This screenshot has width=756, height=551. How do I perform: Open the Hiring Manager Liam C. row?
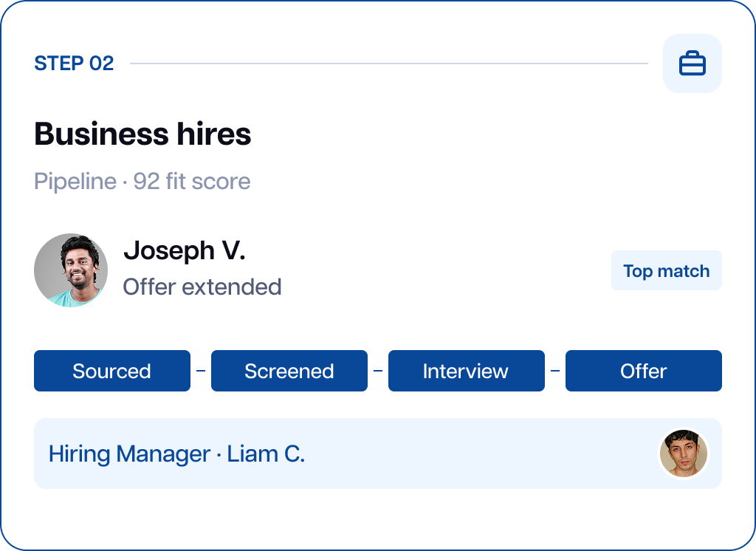pyautogui.click(x=377, y=454)
